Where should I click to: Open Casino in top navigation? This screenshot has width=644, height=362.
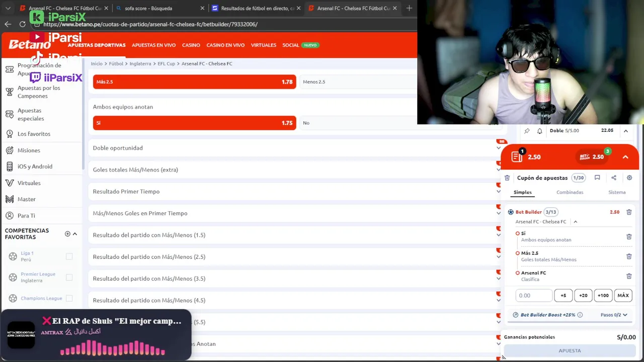pos(191,45)
